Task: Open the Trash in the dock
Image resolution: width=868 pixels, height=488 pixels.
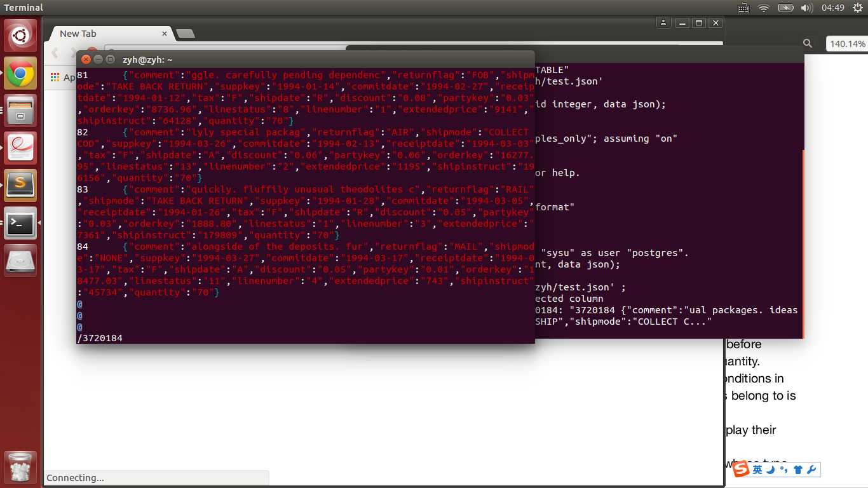Action: pyautogui.click(x=20, y=468)
